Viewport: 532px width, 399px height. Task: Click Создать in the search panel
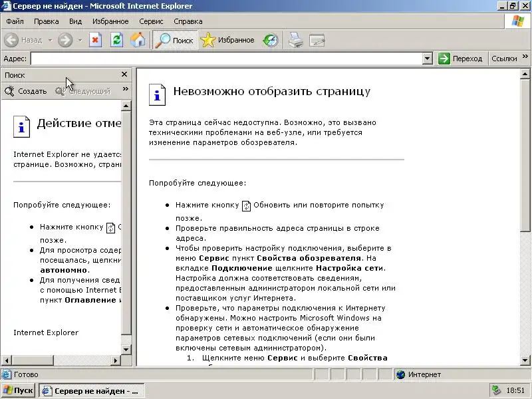click(25, 91)
